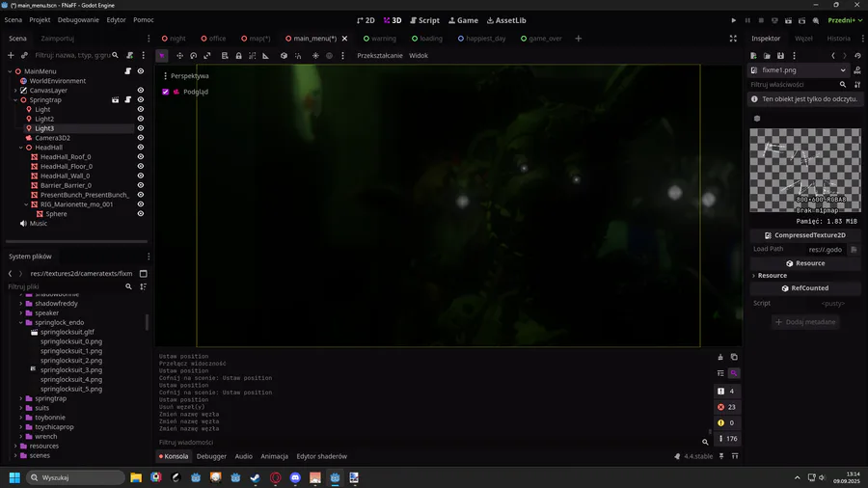The height and width of the screenshot is (488, 868).
Task: Expand the springtrap folder in file system
Action: [x=21, y=398]
